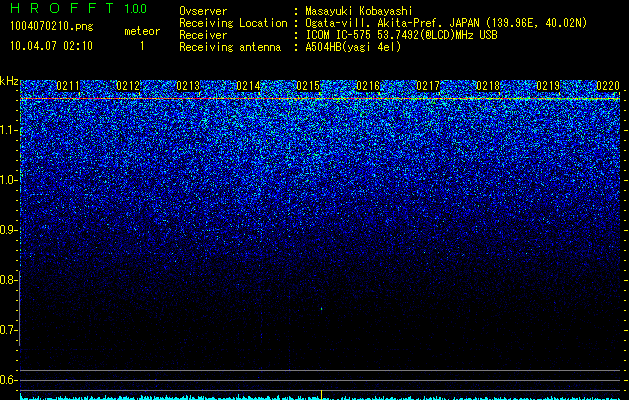Click the 0.6 frequency axis label
The width and height of the screenshot is (629, 400).
click(x=8, y=380)
